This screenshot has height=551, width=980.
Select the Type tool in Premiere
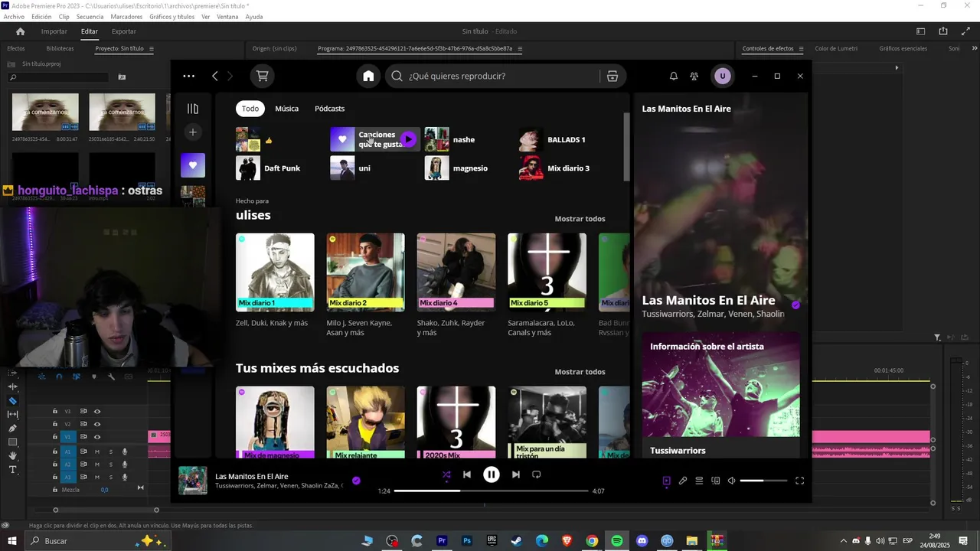tap(12, 470)
